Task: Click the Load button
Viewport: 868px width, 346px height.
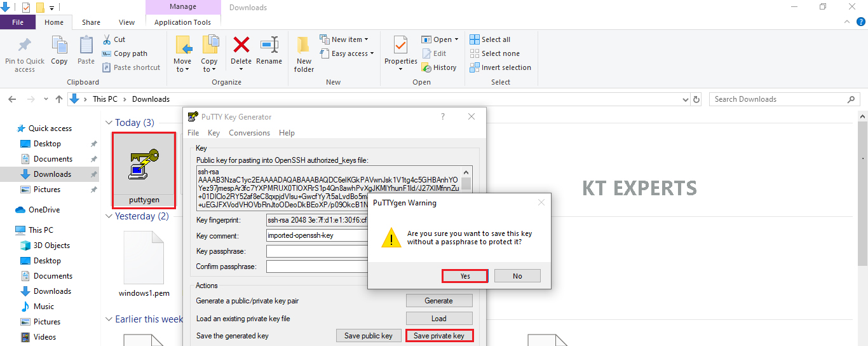Action: (439, 319)
